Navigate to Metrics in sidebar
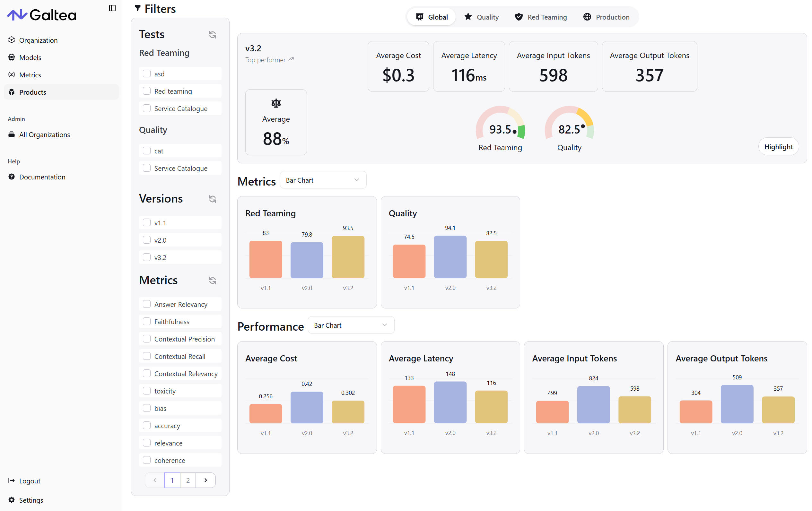The height and width of the screenshot is (511, 812). coord(30,74)
